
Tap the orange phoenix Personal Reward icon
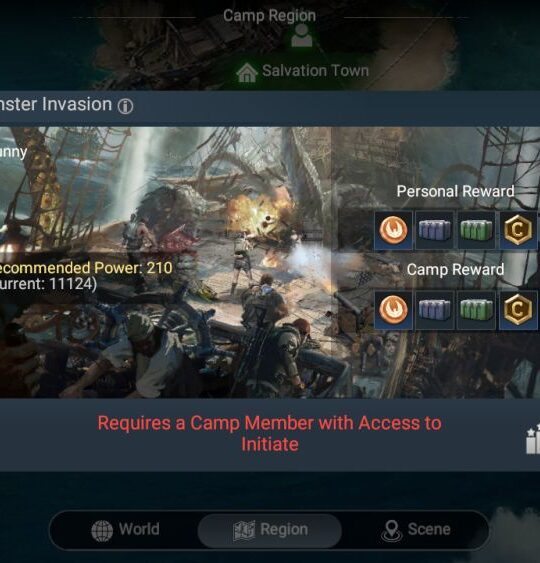tap(393, 230)
